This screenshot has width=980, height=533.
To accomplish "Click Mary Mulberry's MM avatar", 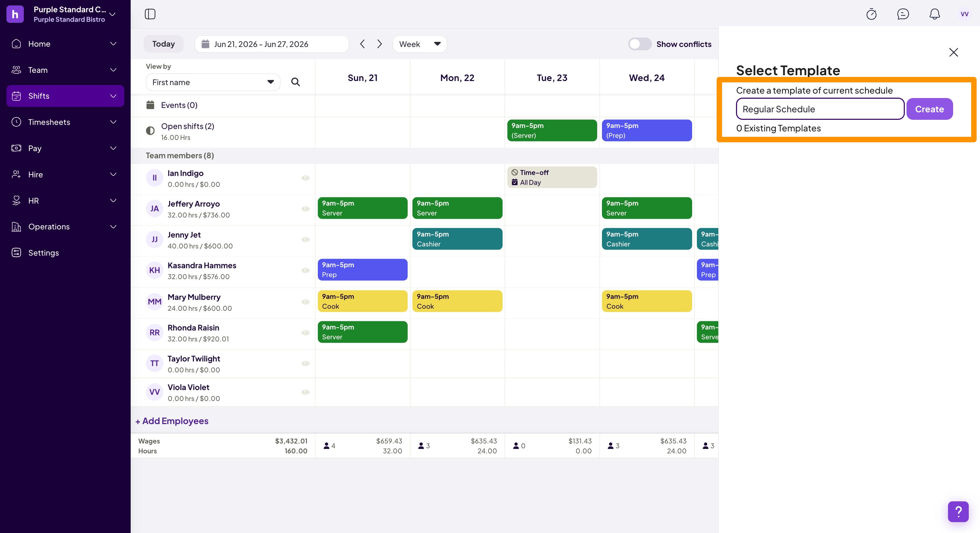I will tap(154, 302).
